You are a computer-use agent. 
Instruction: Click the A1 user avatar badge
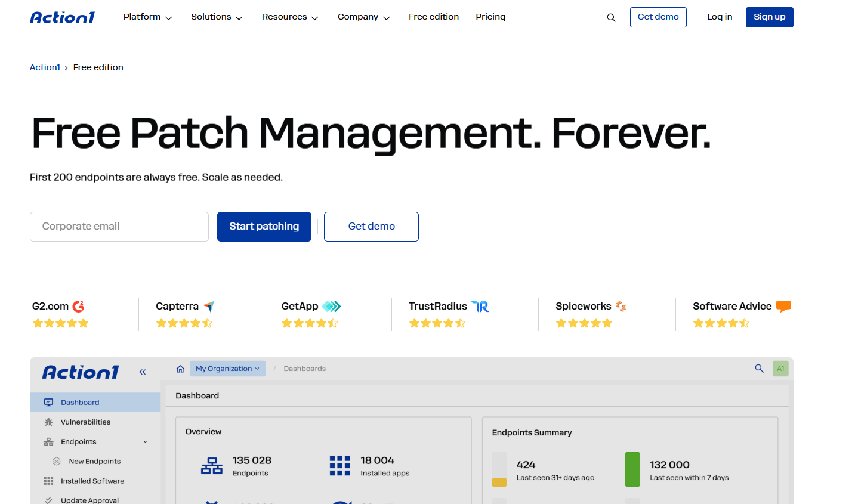[780, 369]
